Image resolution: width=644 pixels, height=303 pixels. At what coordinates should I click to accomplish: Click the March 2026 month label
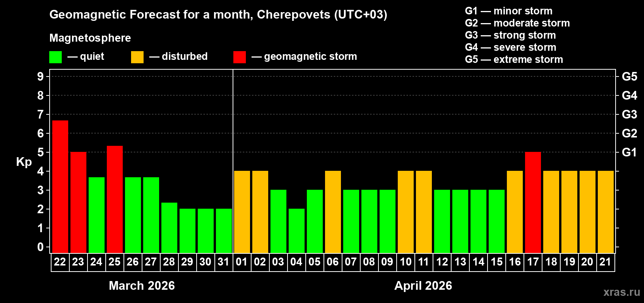(x=142, y=286)
